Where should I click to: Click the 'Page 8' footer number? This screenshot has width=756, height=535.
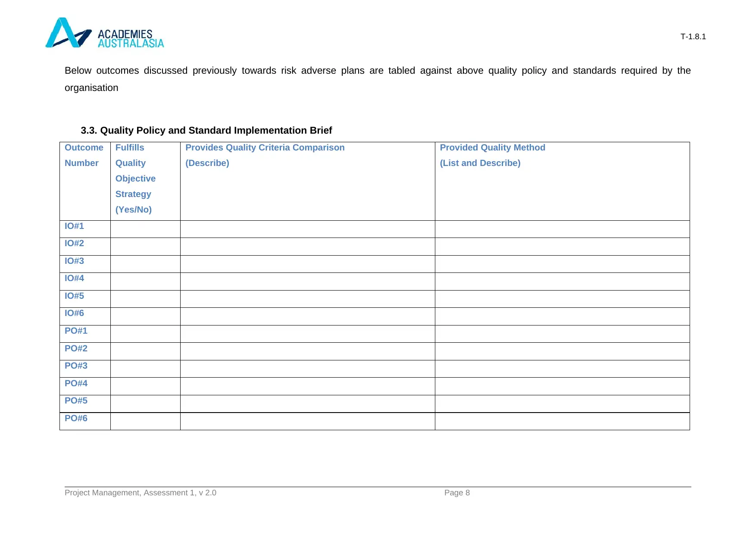pyautogui.click(x=457, y=493)
